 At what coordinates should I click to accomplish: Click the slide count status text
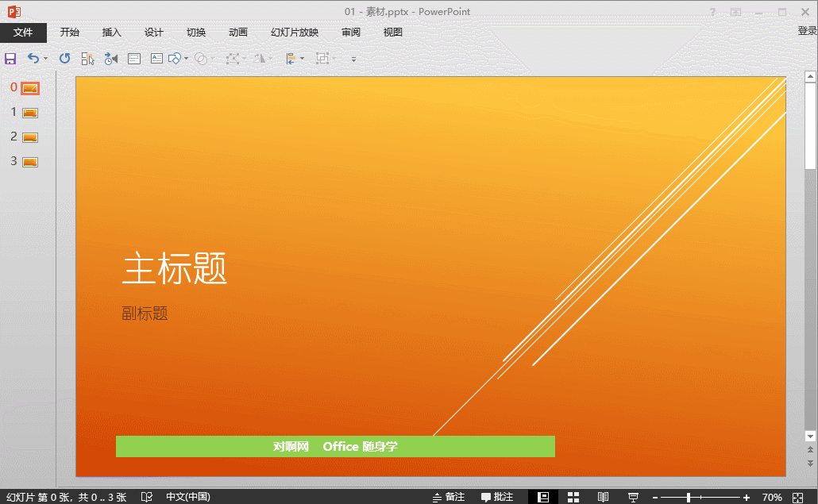tap(66, 497)
